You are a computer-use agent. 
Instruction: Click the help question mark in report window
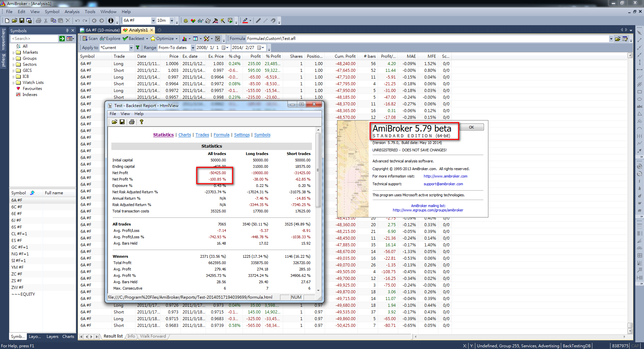pyautogui.click(x=142, y=122)
